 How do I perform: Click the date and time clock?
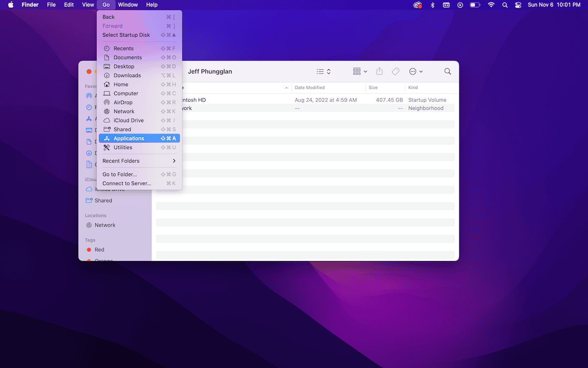click(x=554, y=5)
